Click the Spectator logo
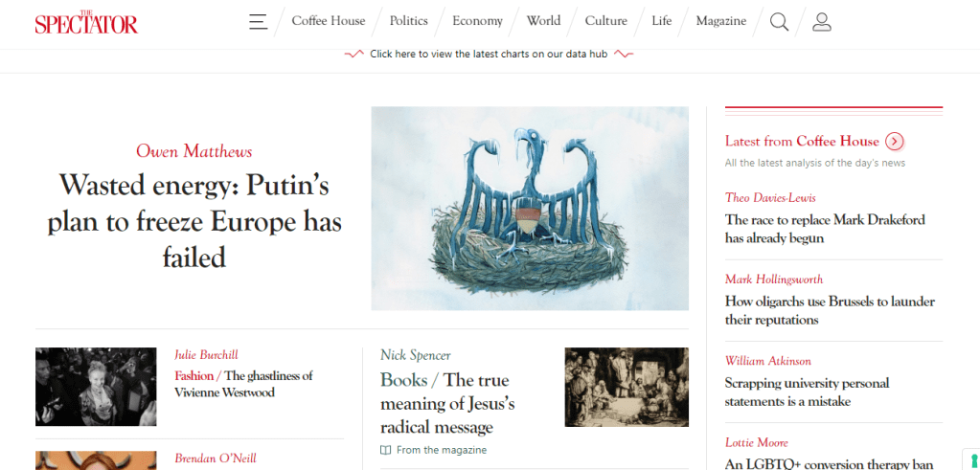Screen dimensions: 980x470 [86, 22]
